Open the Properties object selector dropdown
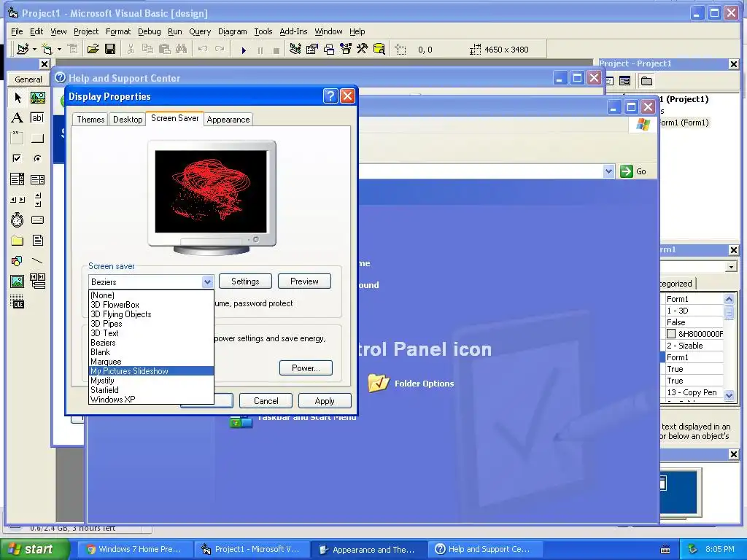Screen dimensions: 747x560 (x=731, y=267)
